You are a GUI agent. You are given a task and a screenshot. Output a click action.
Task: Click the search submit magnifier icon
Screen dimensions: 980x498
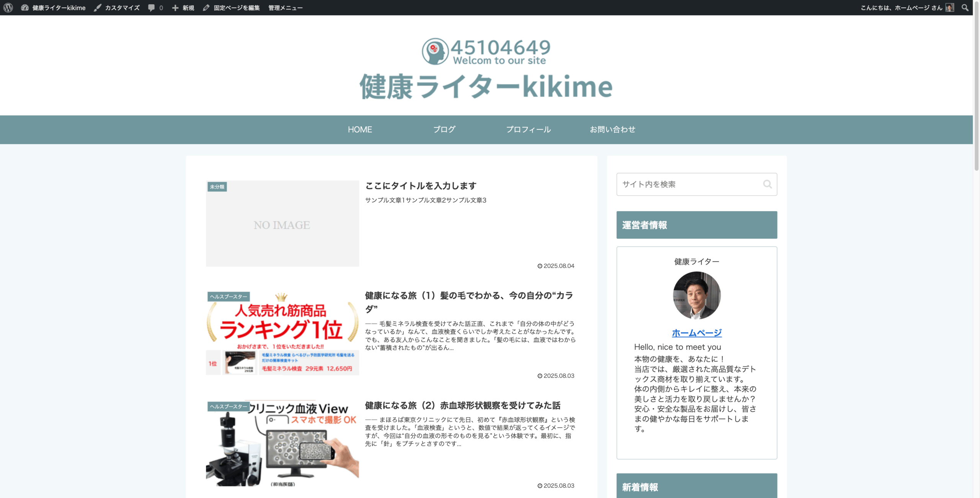767,184
